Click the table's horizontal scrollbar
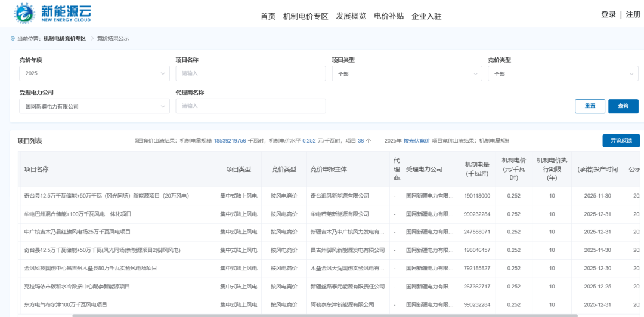 point(325,315)
